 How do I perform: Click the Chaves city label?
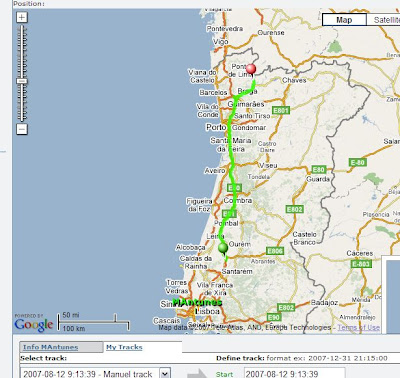(x=294, y=80)
